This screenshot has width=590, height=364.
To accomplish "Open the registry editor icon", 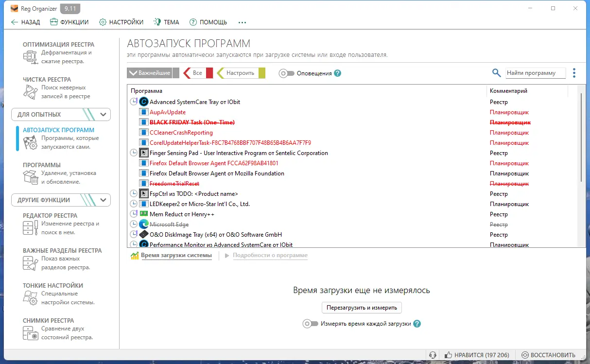I will click(x=31, y=228).
